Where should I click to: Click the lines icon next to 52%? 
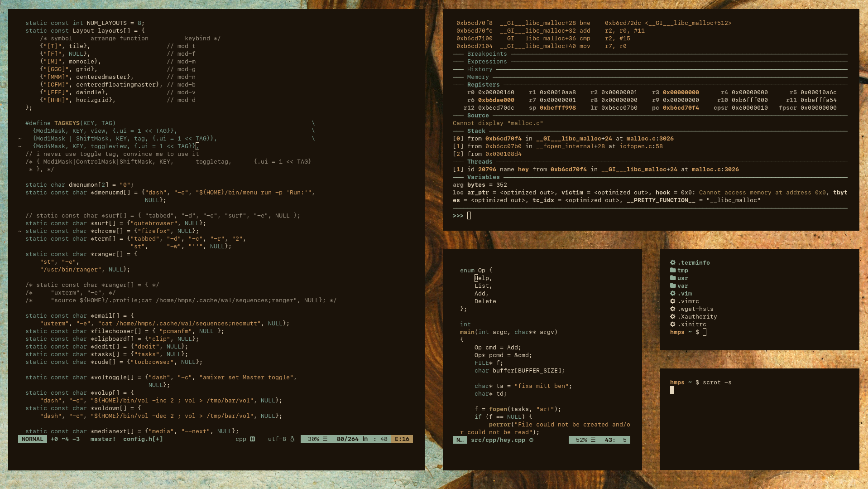(x=593, y=440)
